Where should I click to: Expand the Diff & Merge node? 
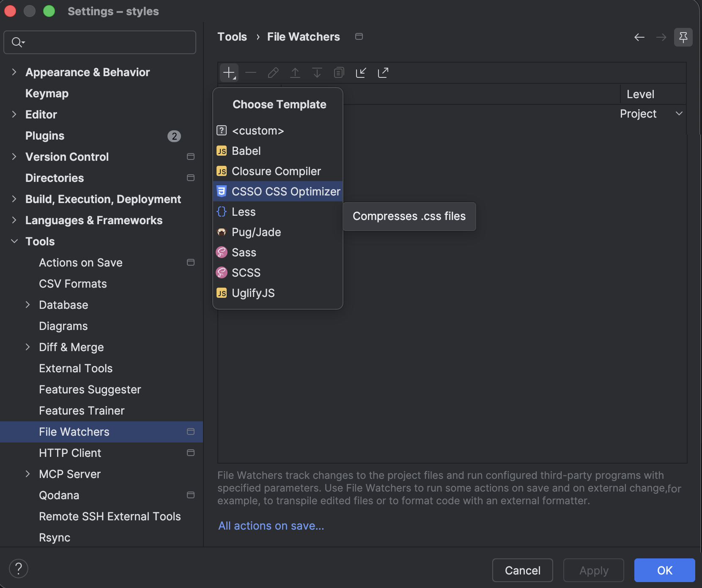27,347
